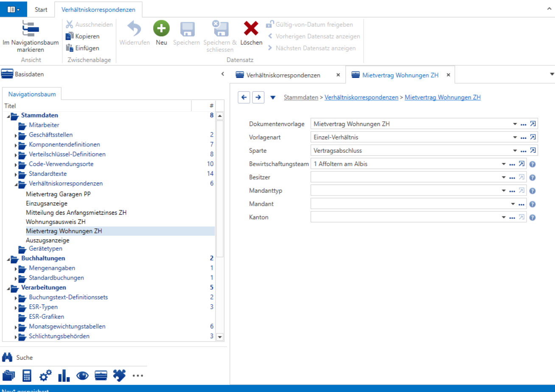Open the binoculars Suche icon

(7, 357)
